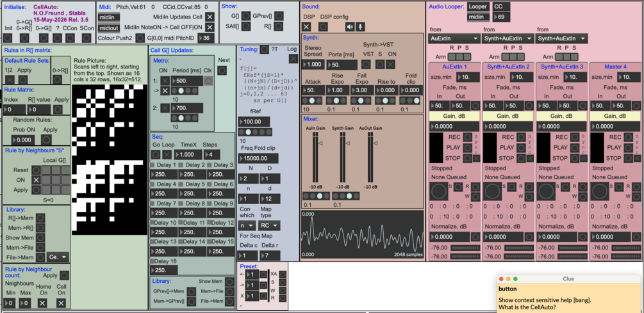Click the Metro 1 Period 500. number box
The height and width of the screenshot is (313, 644).
point(187,81)
